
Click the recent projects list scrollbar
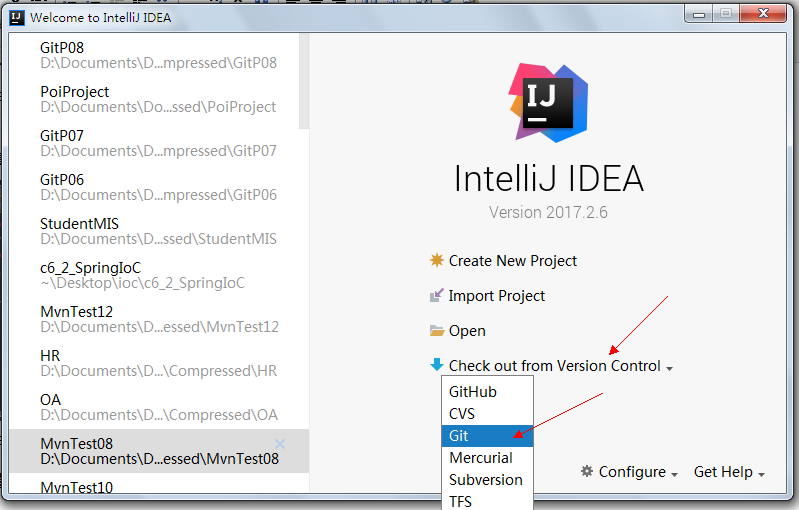[x=304, y=80]
